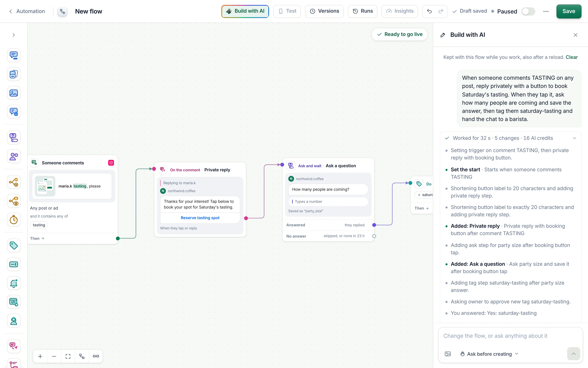This screenshot has height=368, width=588.
Task: Add a send message step from sidebar
Action: [14, 55]
